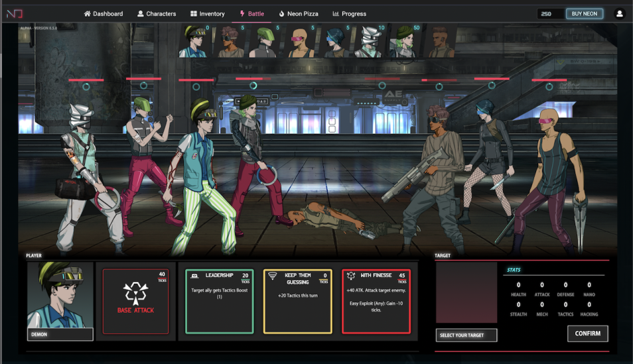Choose the KEEP THEM GUESSING card
The image size is (633, 364).
pos(298,302)
